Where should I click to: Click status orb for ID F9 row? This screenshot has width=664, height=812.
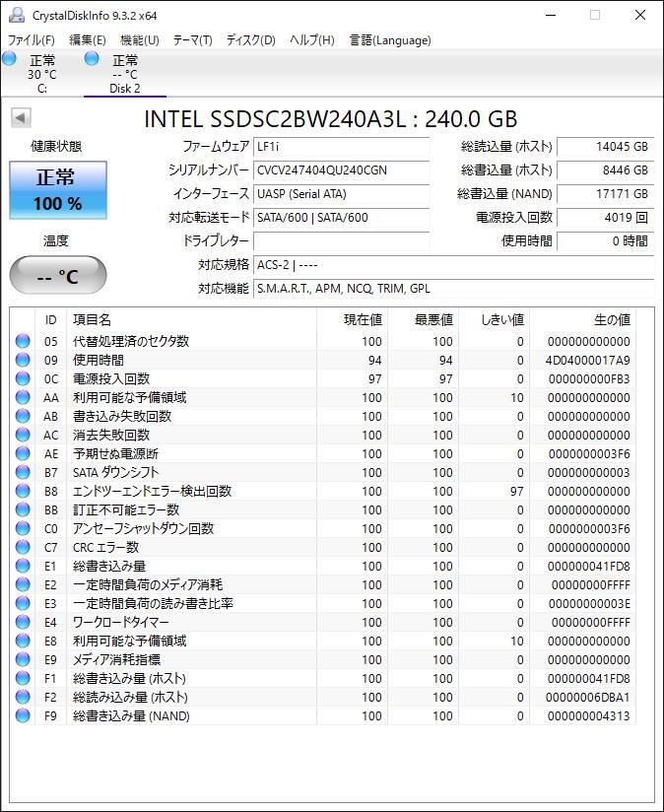point(23,715)
